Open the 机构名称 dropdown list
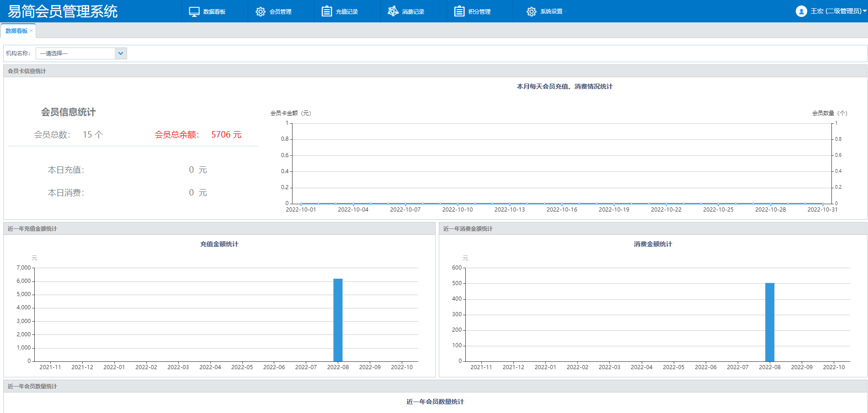This screenshot has height=413, width=868. pyautogui.click(x=121, y=53)
